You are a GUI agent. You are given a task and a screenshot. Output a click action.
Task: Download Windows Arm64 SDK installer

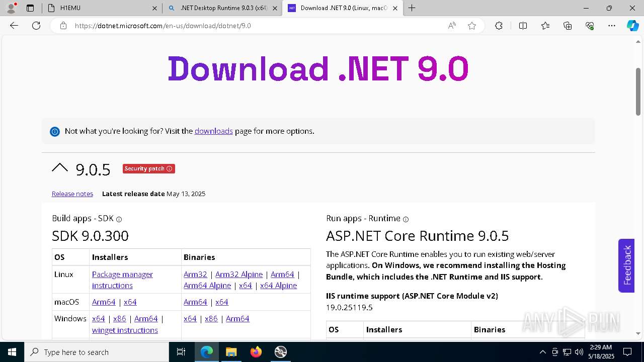[x=146, y=319]
